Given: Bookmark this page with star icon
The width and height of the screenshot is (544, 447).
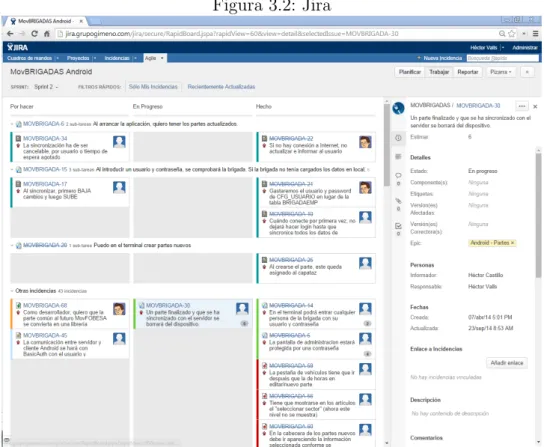Looking at the screenshot, I should click(512, 34).
